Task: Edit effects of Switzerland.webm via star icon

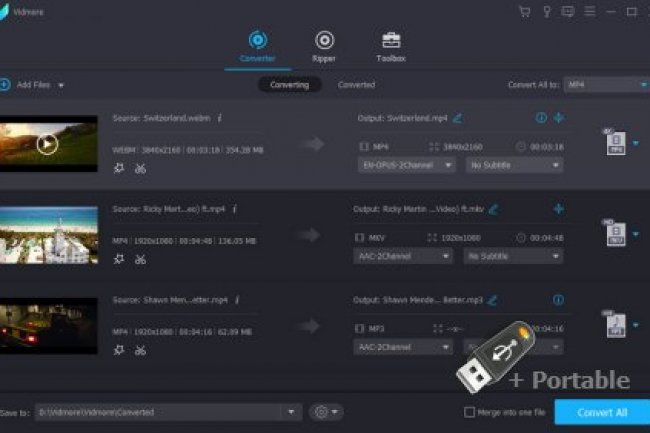Action: coord(119,168)
